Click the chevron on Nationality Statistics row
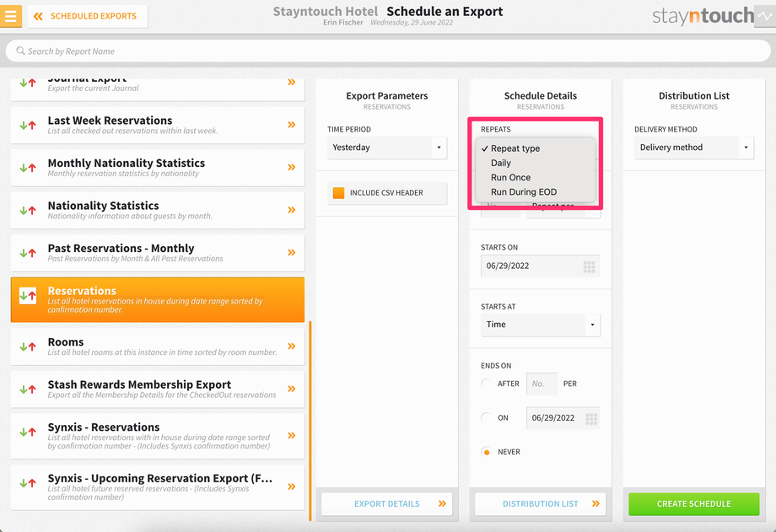 [292, 210]
